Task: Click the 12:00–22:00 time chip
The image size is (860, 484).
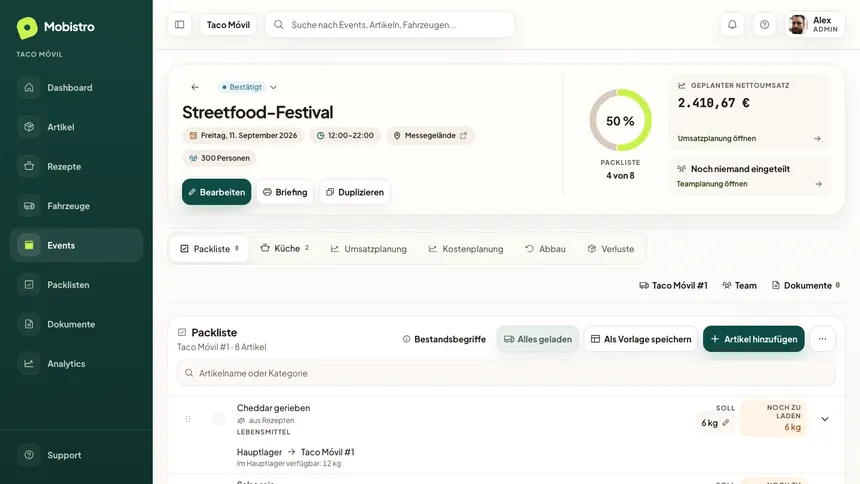Action: [x=346, y=136]
